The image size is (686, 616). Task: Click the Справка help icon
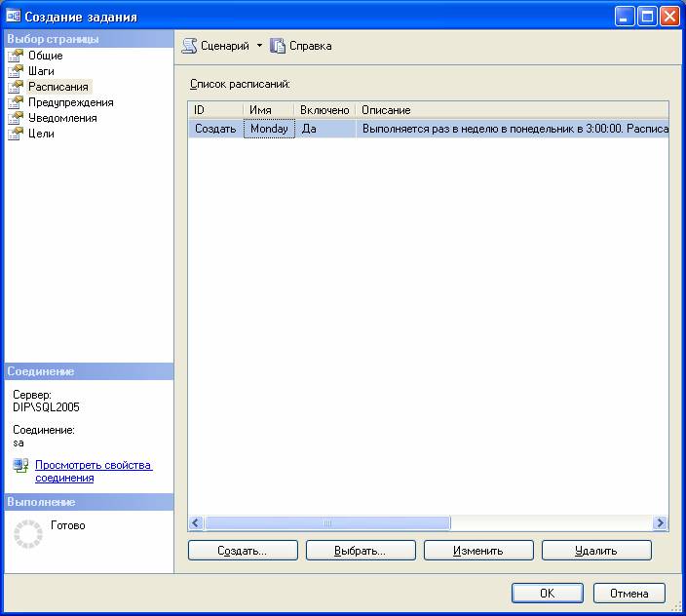click(278, 46)
